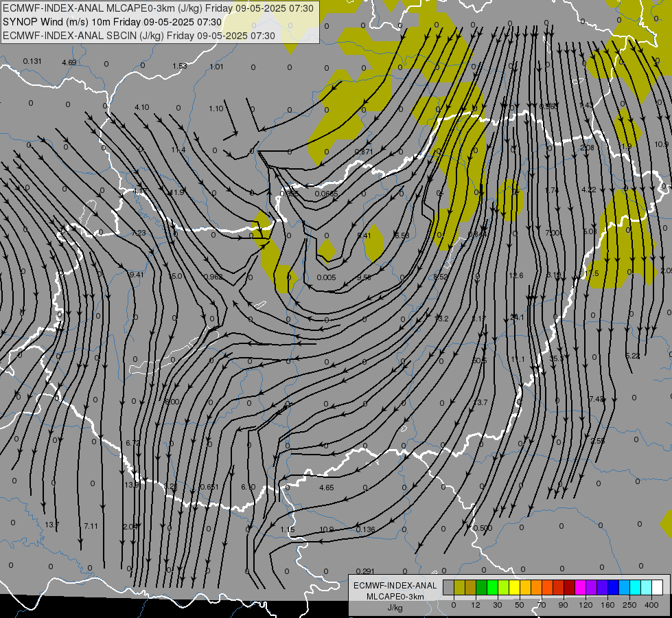
Task: Click the legend tick label 250
Action: pos(629,605)
